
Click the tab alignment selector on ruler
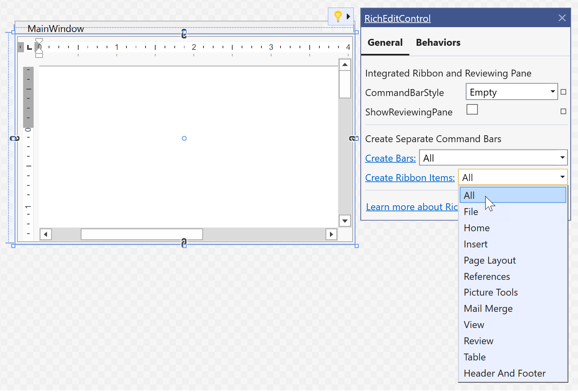point(29,47)
